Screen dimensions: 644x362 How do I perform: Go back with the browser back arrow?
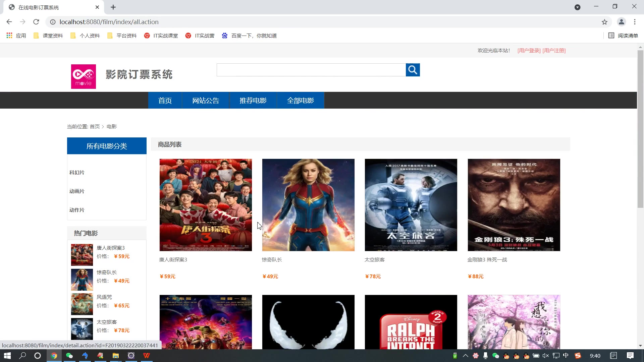(9, 22)
